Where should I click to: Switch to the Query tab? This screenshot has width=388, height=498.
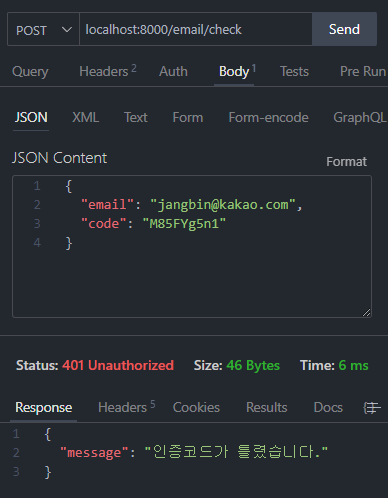[30, 71]
